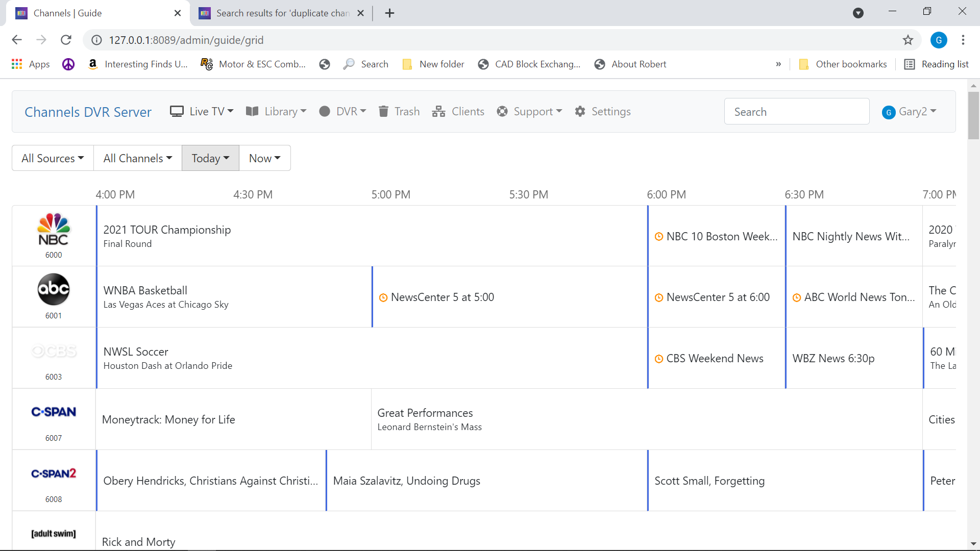Click the DVR Search input field
Viewport: 980px width, 551px height.
(796, 112)
